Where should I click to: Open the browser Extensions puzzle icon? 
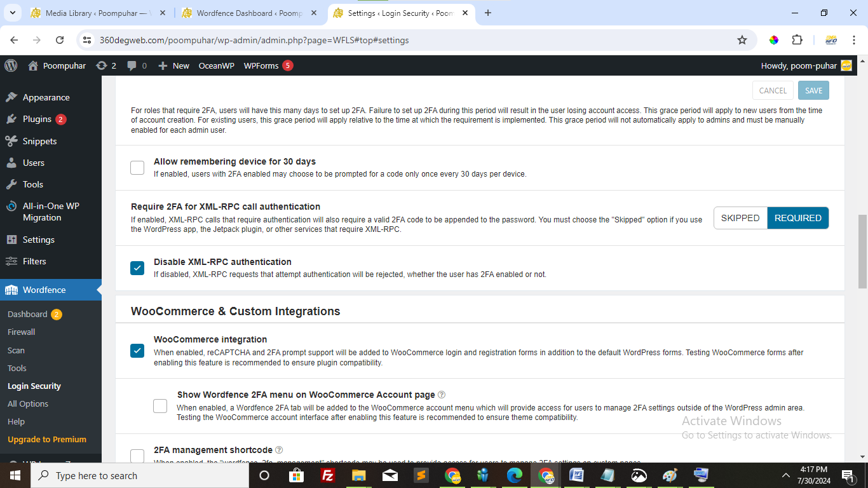click(797, 40)
